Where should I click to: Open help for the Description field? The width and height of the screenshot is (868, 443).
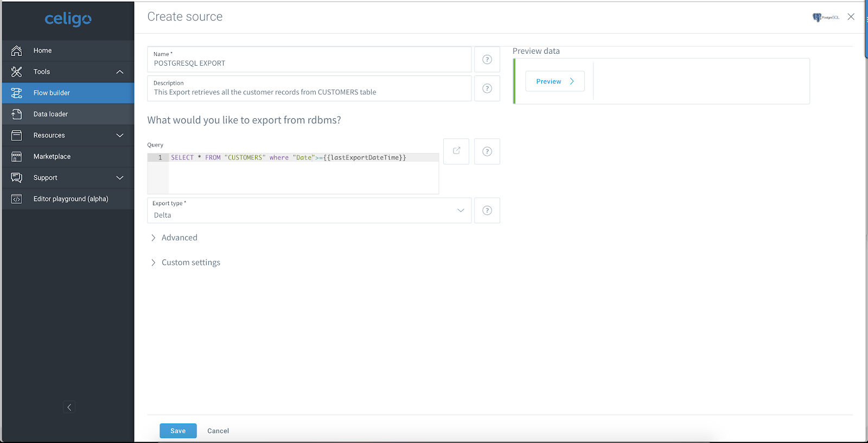pyautogui.click(x=487, y=88)
